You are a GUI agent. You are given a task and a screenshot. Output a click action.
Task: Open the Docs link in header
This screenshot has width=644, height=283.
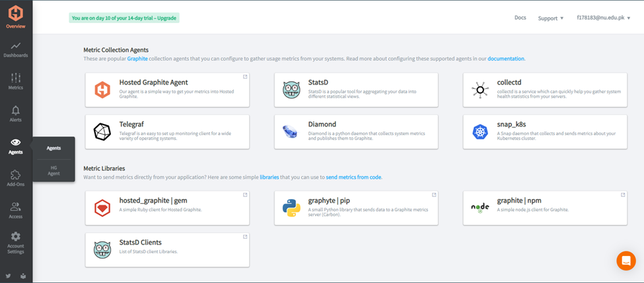[x=520, y=18]
